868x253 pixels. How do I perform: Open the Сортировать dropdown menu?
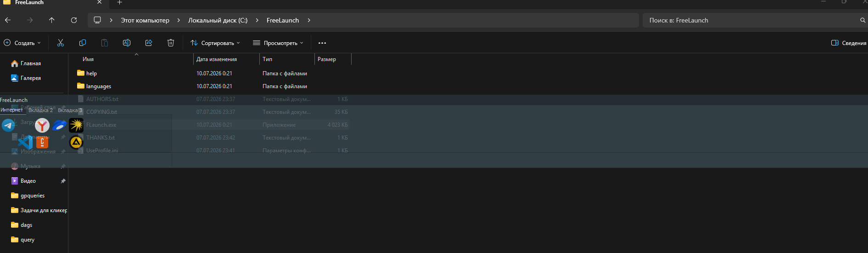[215, 43]
